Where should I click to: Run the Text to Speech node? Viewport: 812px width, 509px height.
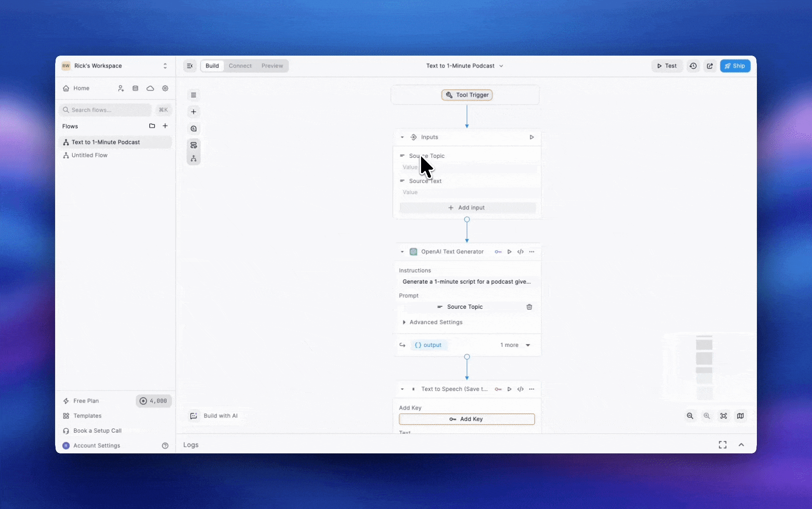(x=509, y=389)
